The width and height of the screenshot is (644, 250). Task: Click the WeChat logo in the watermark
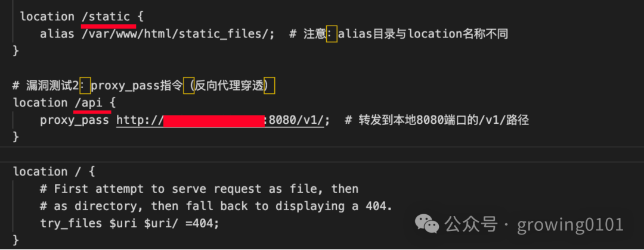(426, 224)
